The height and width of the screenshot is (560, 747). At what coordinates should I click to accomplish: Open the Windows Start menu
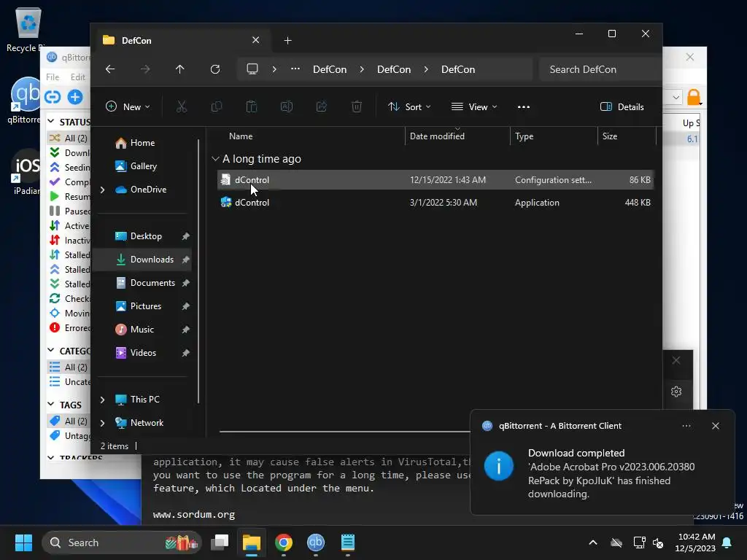[x=24, y=542]
